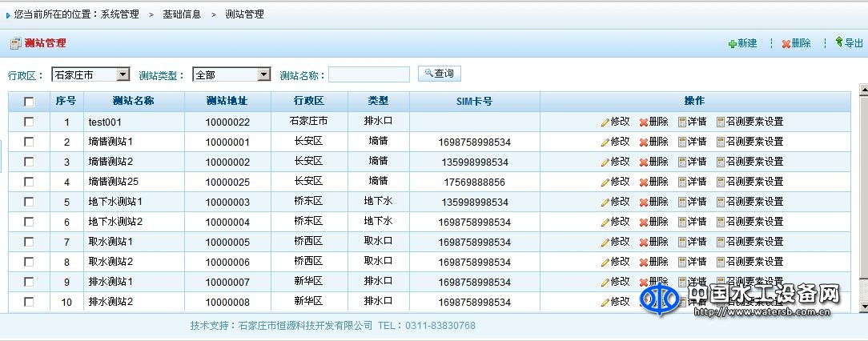Click 删除 icon for 墒情测站1 row
Viewport: 868px width, 341px height.
pos(643,142)
